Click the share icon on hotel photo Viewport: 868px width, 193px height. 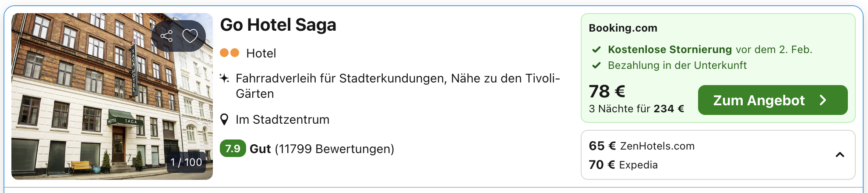coord(166,36)
